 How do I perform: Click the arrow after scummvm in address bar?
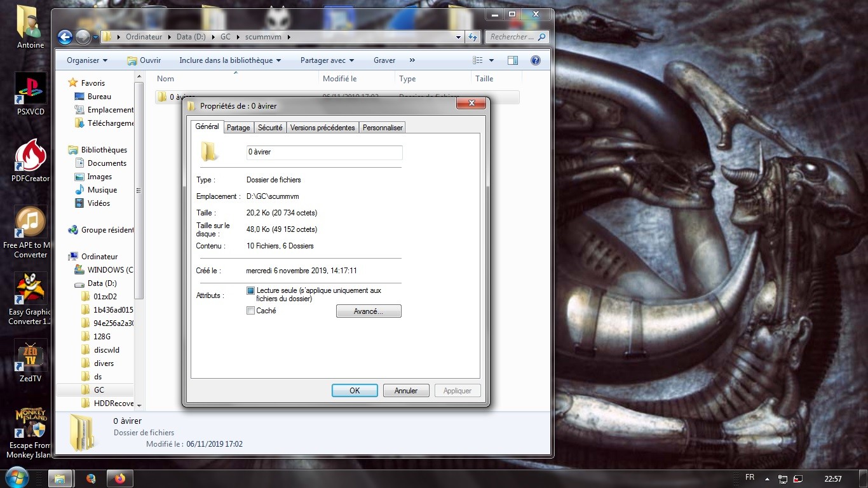pyautogui.click(x=288, y=37)
